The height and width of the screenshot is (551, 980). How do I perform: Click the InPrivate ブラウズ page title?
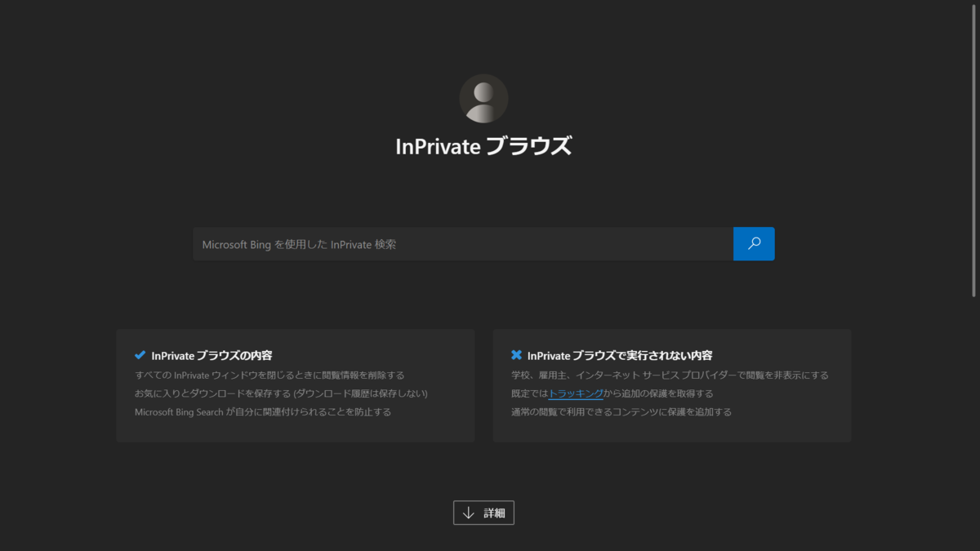pyautogui.click(x=483, y=147)
